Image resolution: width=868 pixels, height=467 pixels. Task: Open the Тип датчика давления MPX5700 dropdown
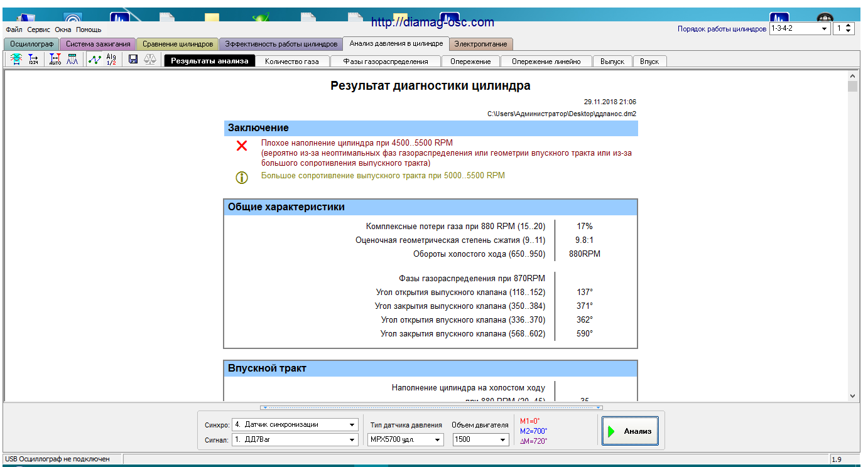(x=405, y=440)
